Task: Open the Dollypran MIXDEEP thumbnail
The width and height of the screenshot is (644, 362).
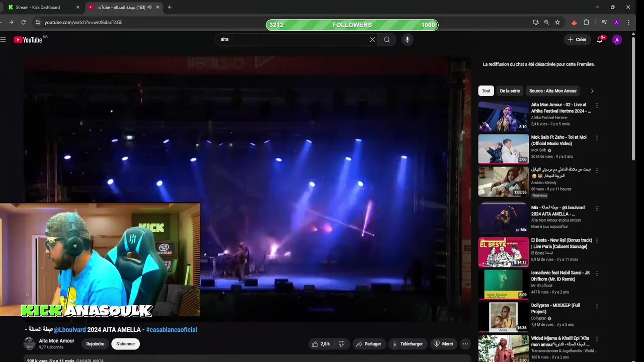Action: coord(503,317)
